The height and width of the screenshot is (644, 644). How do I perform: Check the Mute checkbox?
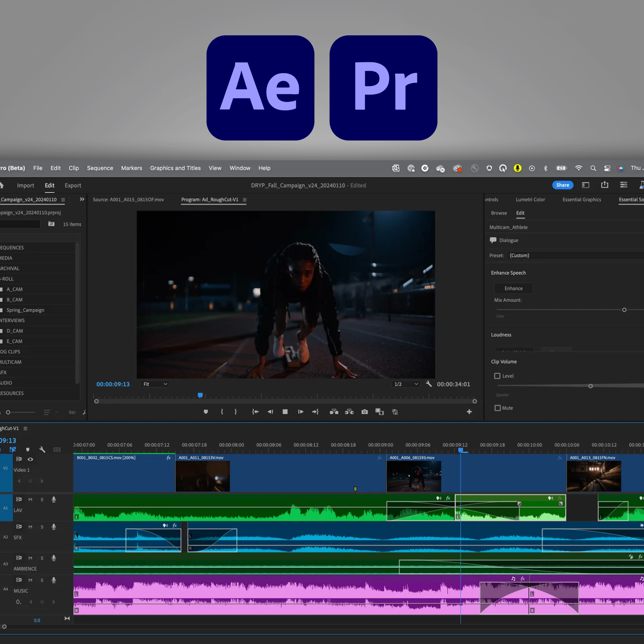[x=498, y=408]
